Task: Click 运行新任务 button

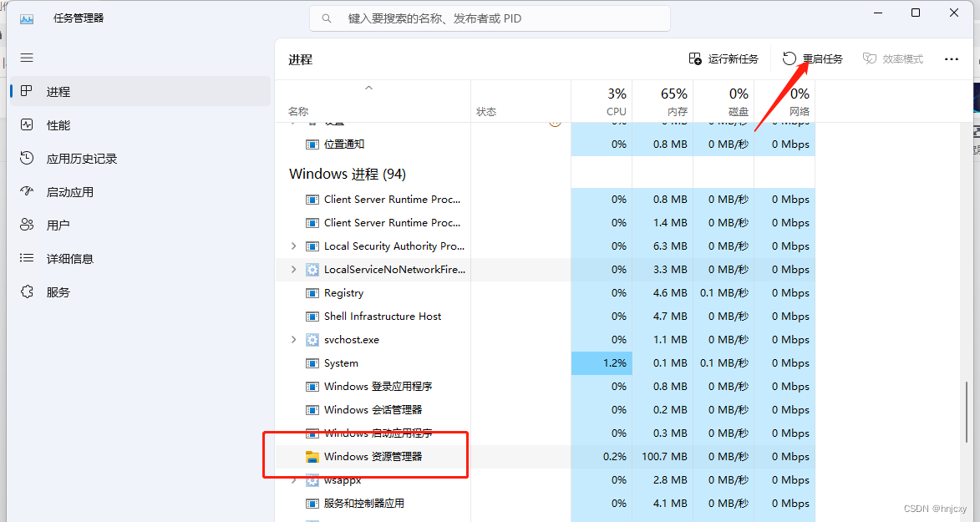Action: 724,58
